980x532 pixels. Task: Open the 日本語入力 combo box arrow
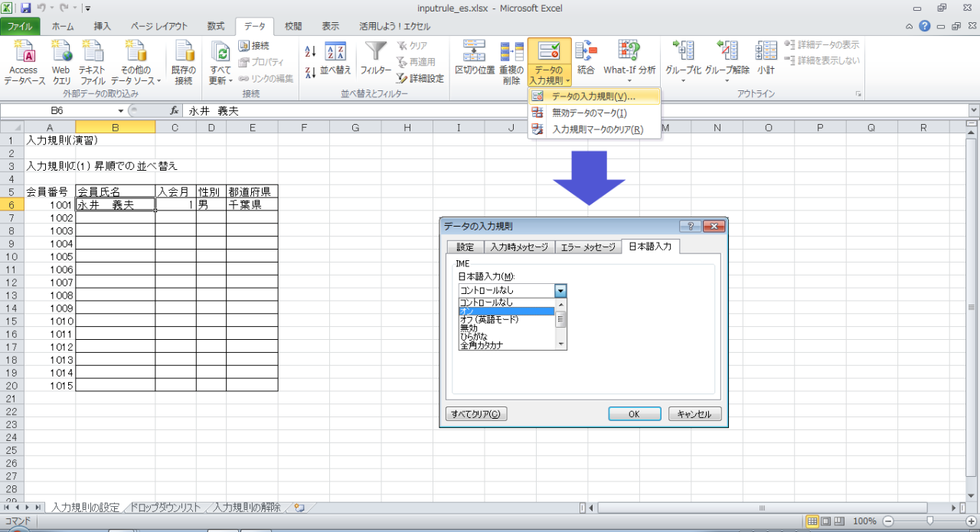[x=560, y=291]
